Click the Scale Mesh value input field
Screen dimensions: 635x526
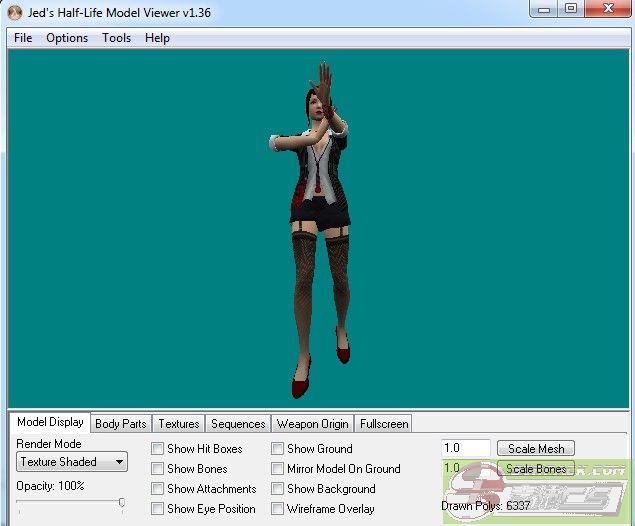point(465,449)
